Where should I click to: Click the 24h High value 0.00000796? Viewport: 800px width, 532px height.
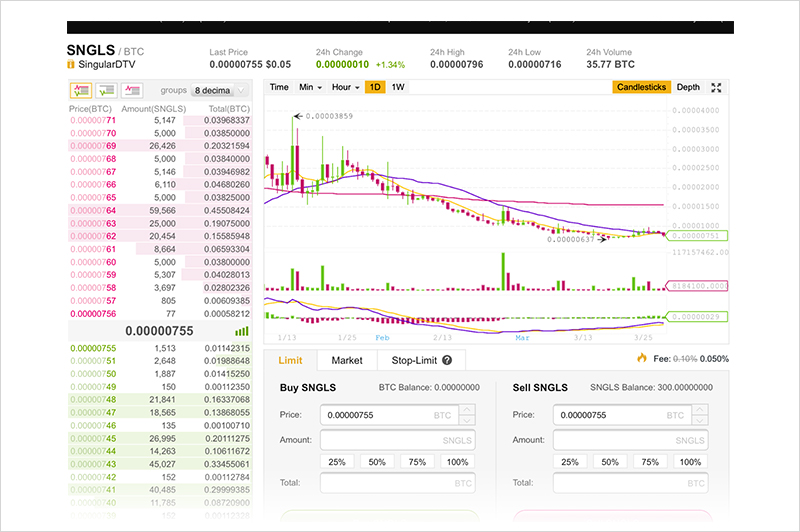456,64
